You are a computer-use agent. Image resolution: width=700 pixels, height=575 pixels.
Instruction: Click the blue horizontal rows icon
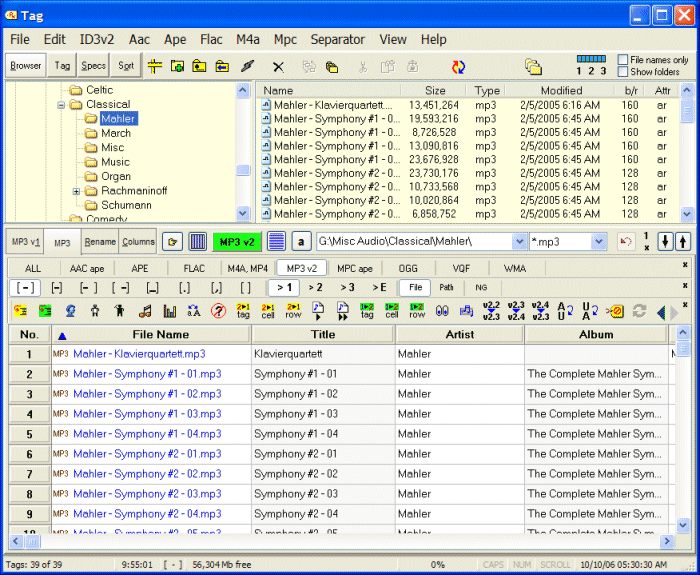pos(276,242)
